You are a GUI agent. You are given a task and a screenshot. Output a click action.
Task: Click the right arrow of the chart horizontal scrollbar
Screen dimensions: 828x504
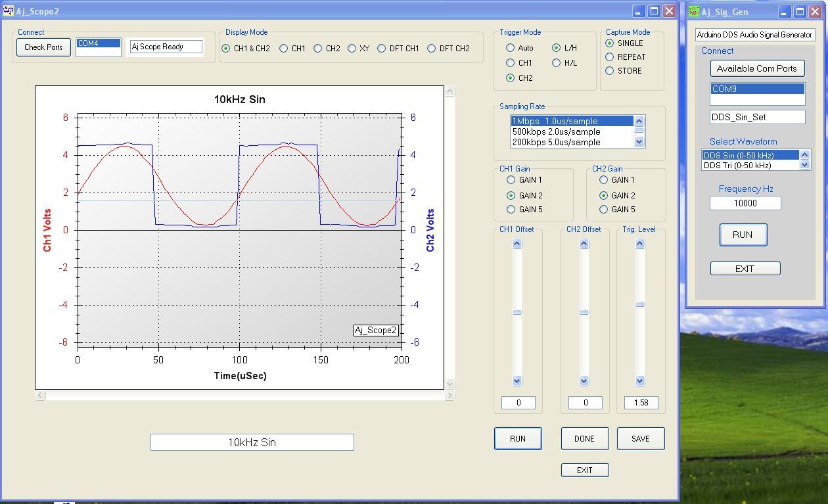449,394
